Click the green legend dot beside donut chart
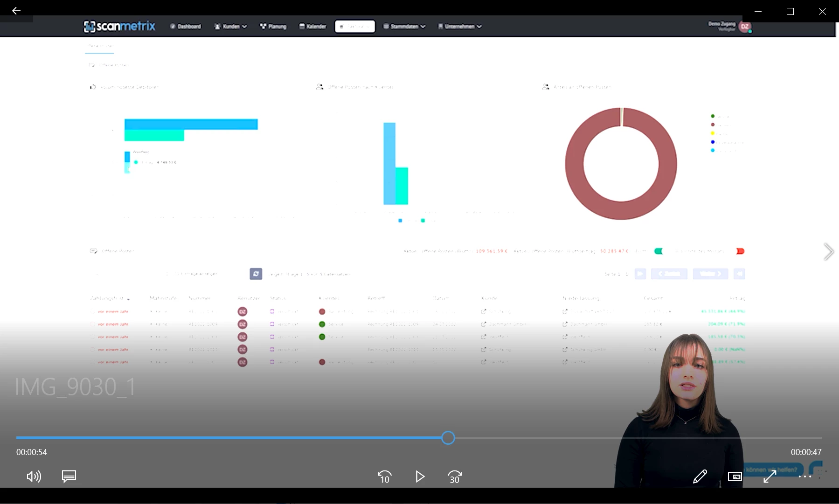This screenshot has width=839, height=504. (x=713, y=116)
